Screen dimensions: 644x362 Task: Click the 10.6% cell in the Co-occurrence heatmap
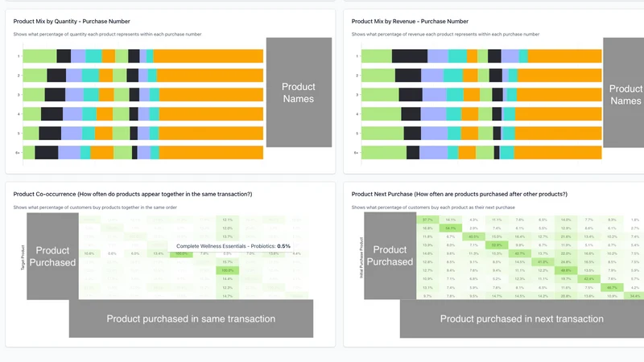tap(89, 253)
